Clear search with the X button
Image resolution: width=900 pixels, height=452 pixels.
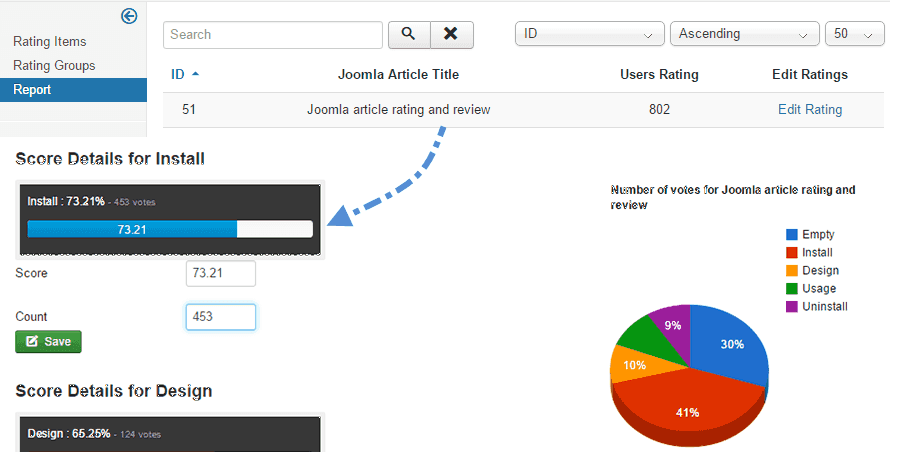coord(451,34)
